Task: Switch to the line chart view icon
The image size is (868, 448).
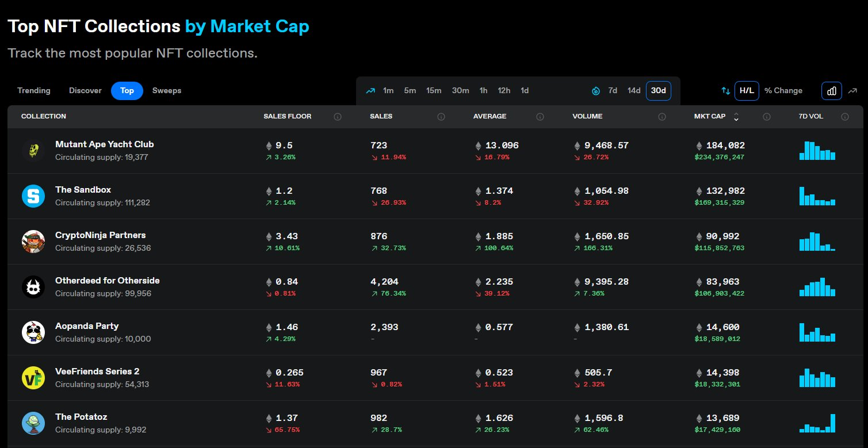Action: [x=852, y=91]
